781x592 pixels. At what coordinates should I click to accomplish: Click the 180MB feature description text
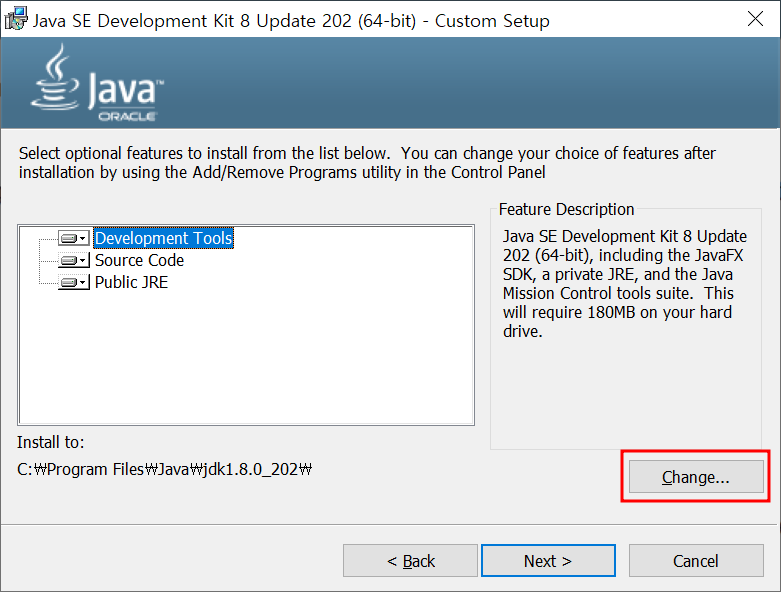click(625, 283)
